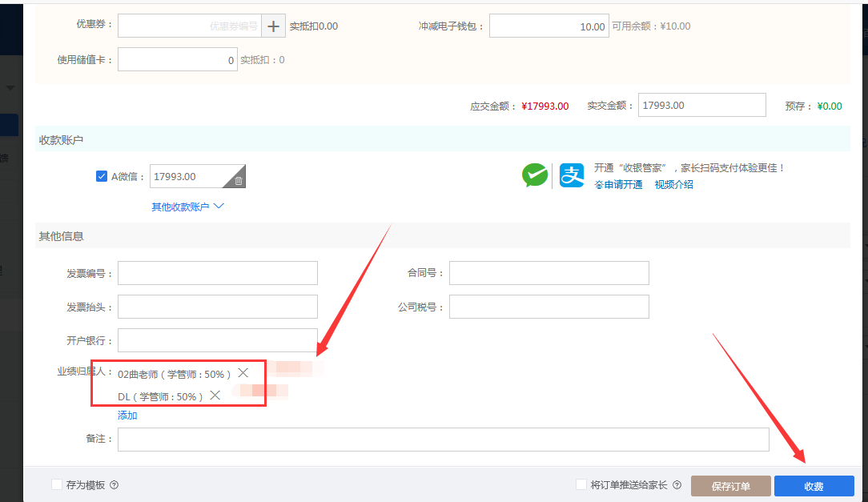Expand 其他收款账户 list

click(187, 207)
